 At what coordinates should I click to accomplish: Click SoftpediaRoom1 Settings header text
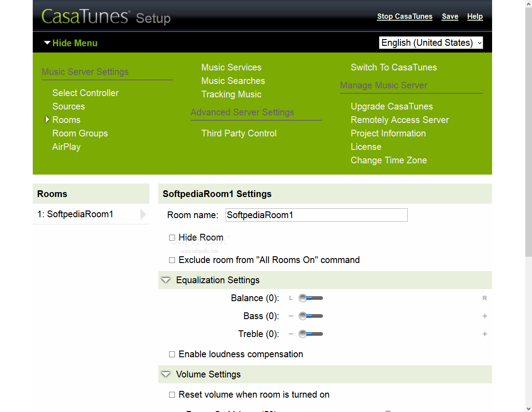pyautogui.click(x=217, y=194)
